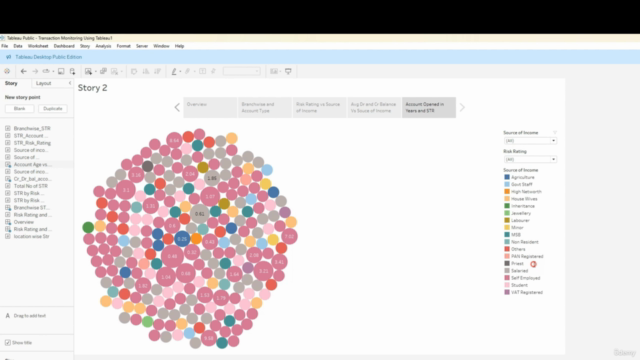
Task: Open the fit size dropdown in toolbar
Action: pyautogui.click(x=242, y=71)
